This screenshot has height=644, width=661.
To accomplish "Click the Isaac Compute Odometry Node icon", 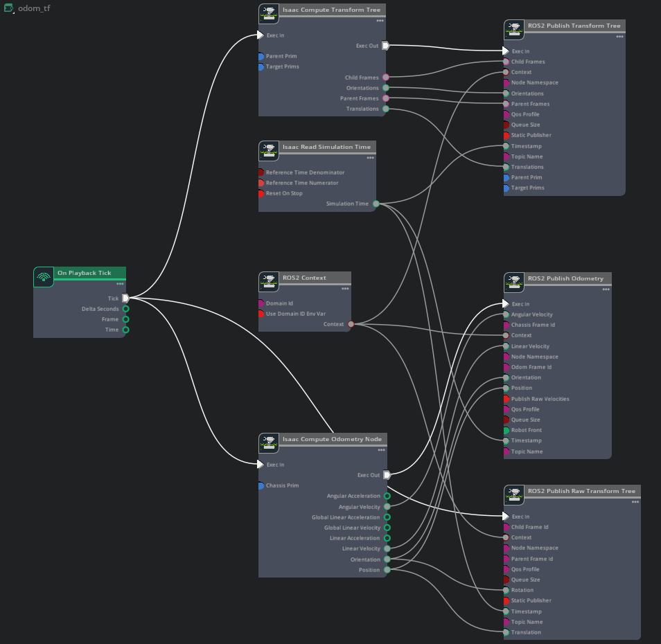I will [x=269, y=443].
